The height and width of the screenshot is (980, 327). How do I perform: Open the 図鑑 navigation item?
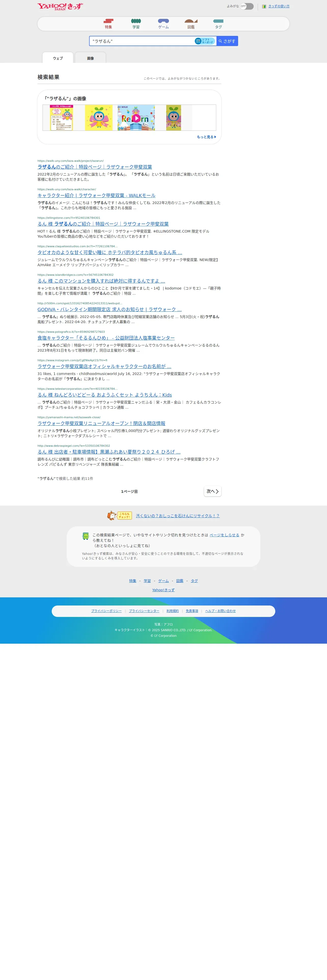pos(191,24)
